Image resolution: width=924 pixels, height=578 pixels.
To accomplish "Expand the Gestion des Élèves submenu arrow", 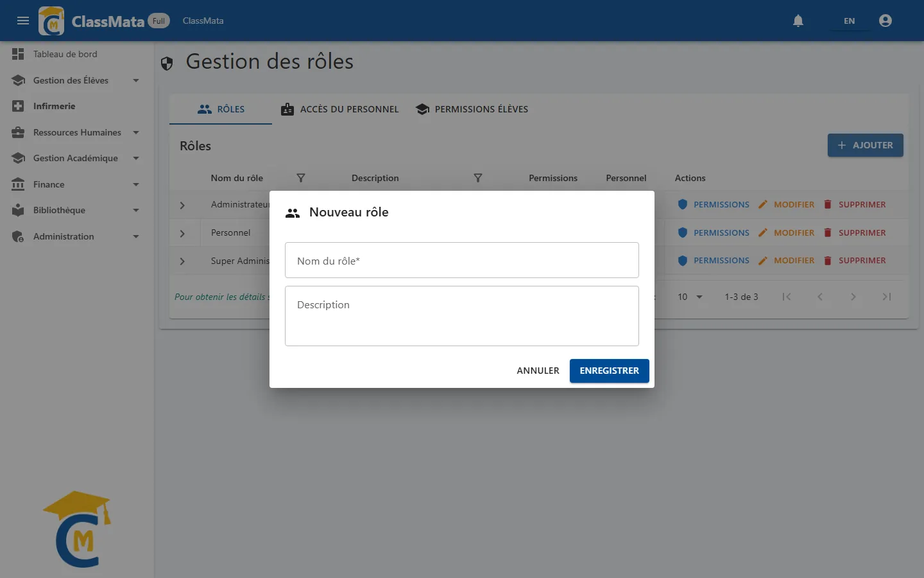I will pos(136,80).
